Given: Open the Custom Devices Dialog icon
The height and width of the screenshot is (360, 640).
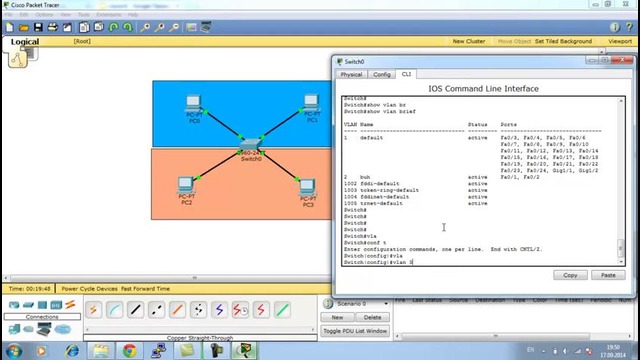Looking at the screenshot, I should tap(206, 27).
